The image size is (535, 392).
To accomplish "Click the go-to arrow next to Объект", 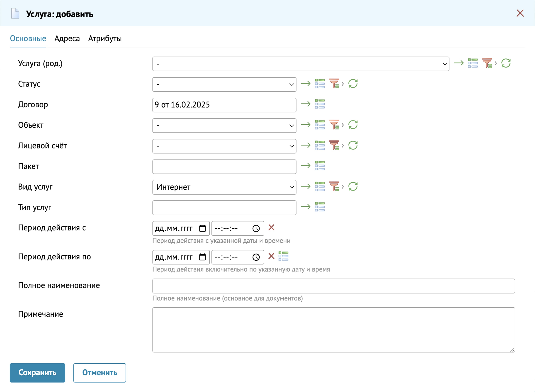I will [x=306, y=125].
